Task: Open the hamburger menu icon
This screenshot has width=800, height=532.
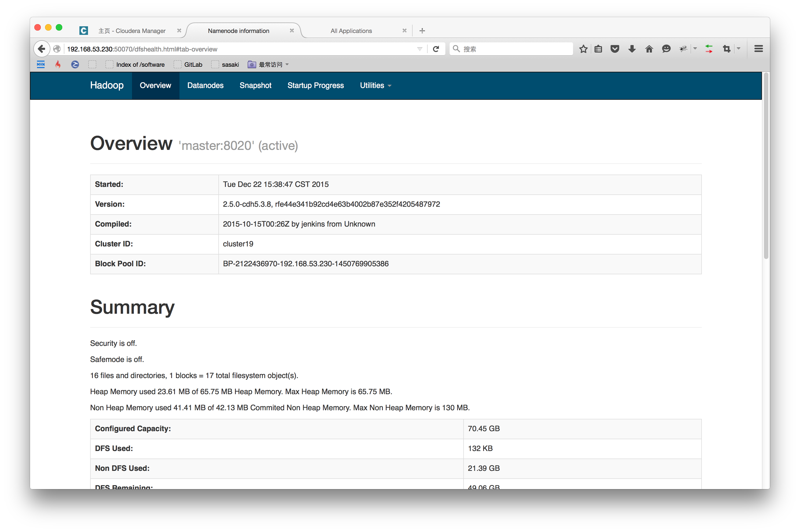Action: coord(759,49)
